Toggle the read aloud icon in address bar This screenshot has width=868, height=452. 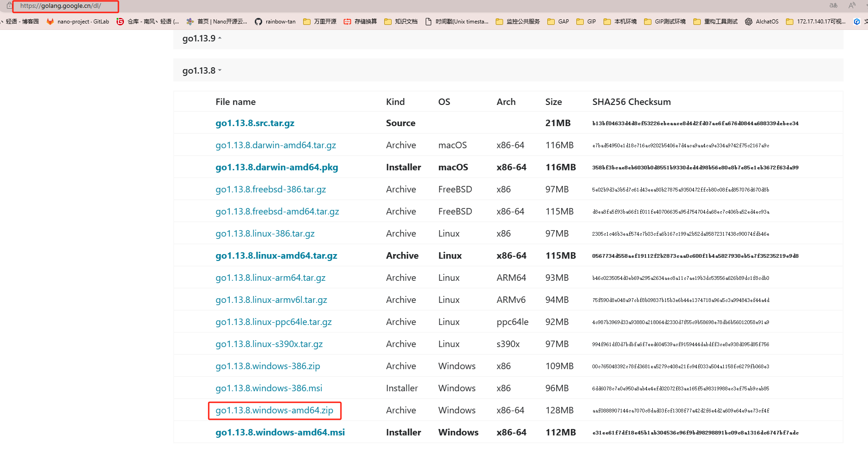(852, 6)
